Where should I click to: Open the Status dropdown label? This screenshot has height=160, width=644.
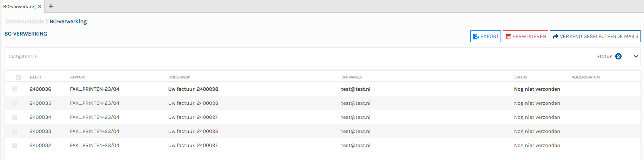coord(604,56)
